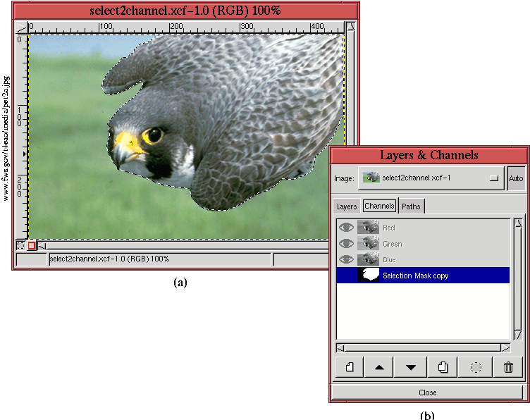
Task: Toggle the red Quick Mask button
Action: click(x=32, y=246)
